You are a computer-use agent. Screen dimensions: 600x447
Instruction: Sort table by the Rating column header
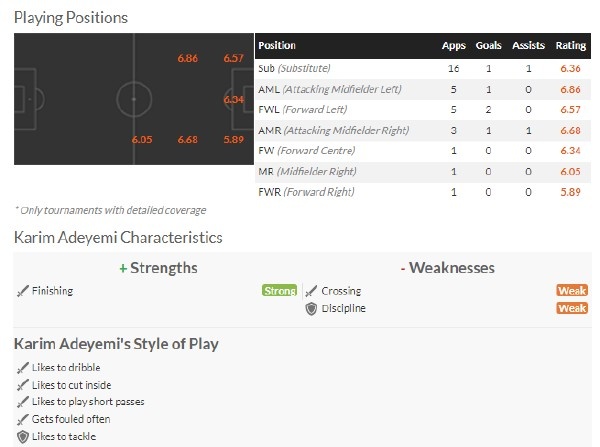click(571, 46)
